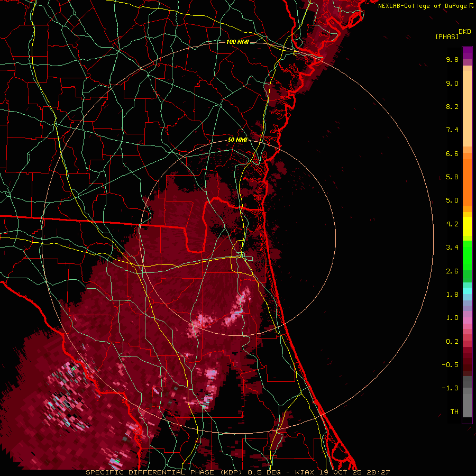Screen dimensions: 476x476
Task: Pick the bright green segment of the color bar
Action: [467, 255]
